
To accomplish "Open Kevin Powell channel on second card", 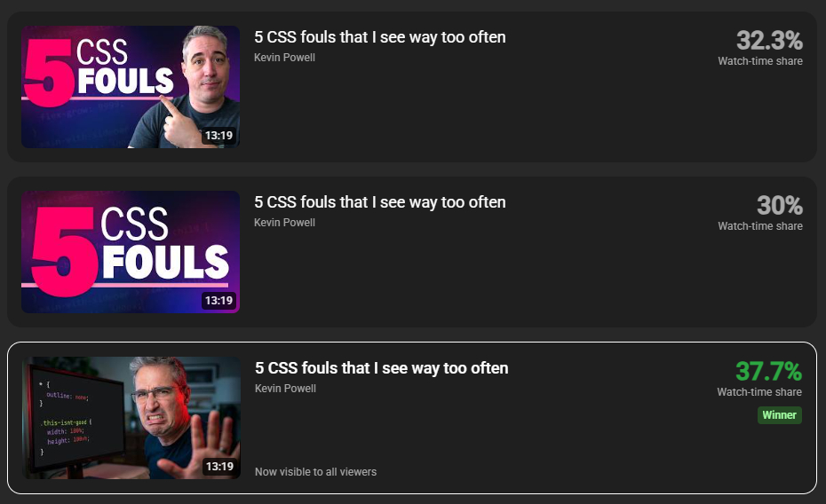I will (284, 223).
